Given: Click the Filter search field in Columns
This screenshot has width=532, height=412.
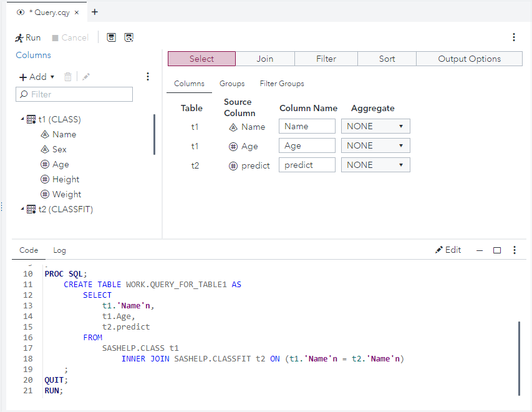Looking at the screenshot, I should 75,94.
